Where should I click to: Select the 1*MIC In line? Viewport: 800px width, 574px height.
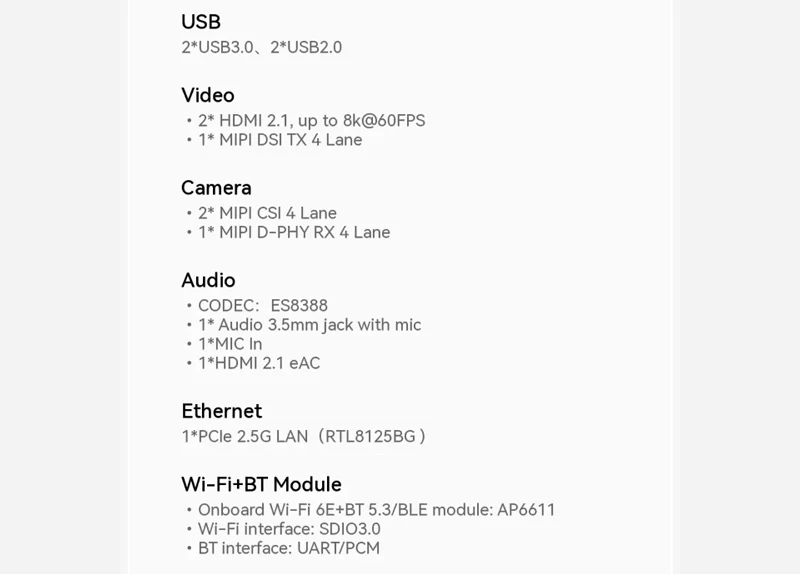(x=230, y=344)
